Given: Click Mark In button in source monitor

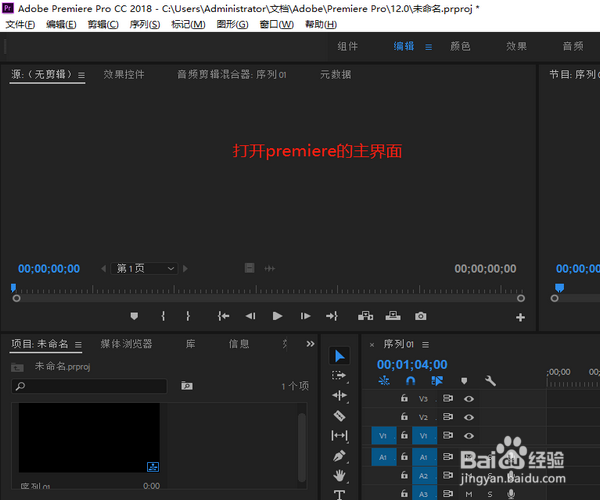Looking at the screenshot, I should pyautogui.click(x=163, y=316).
